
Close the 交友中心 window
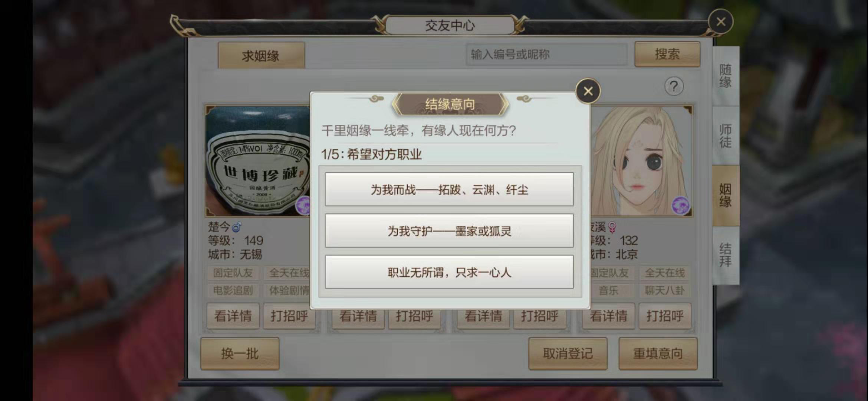click(721, 22)
